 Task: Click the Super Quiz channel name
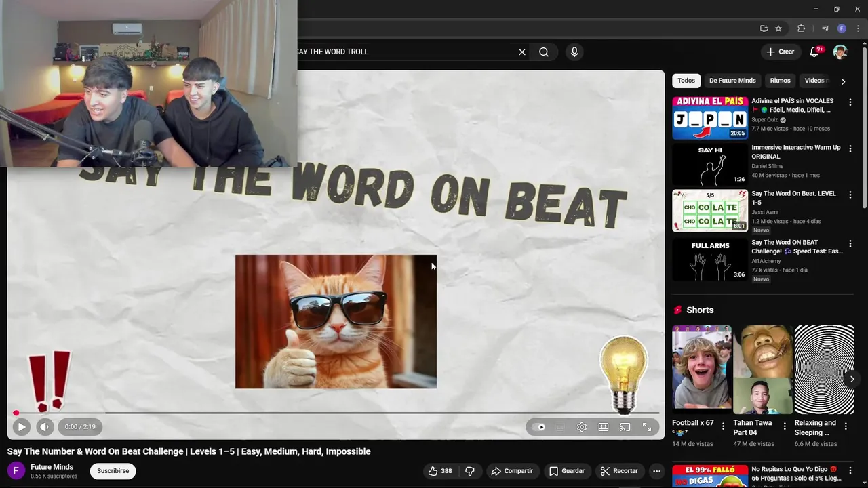pyautogui.click(x=765, y=120)
